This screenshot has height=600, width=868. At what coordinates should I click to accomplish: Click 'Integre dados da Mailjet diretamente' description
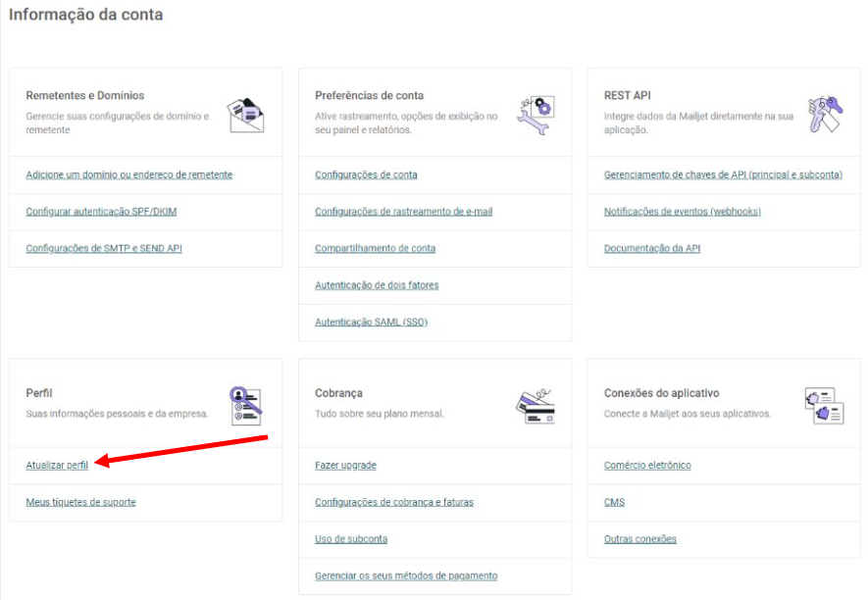pos(698,123)
